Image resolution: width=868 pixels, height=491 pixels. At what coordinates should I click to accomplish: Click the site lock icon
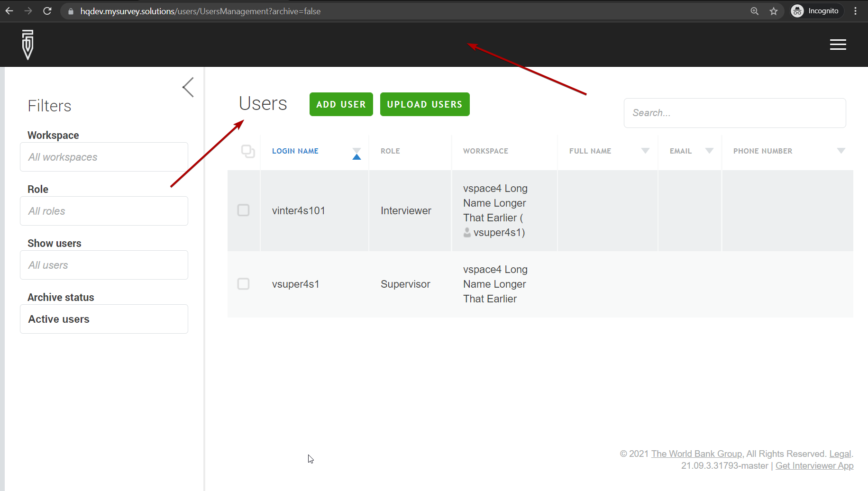coord(71,11)
